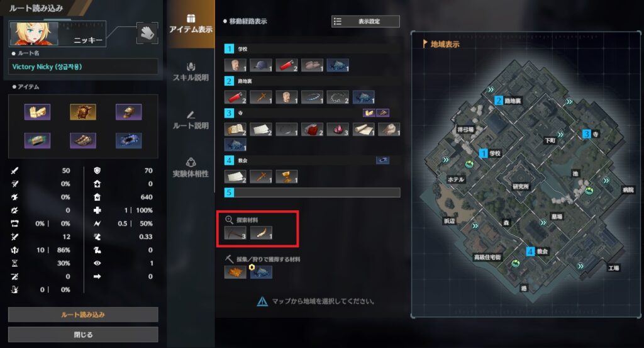Image resolution: width=644 pixels, height=348 pixels.
Task: Select the empty route step 5 bar
Action: 312,193
